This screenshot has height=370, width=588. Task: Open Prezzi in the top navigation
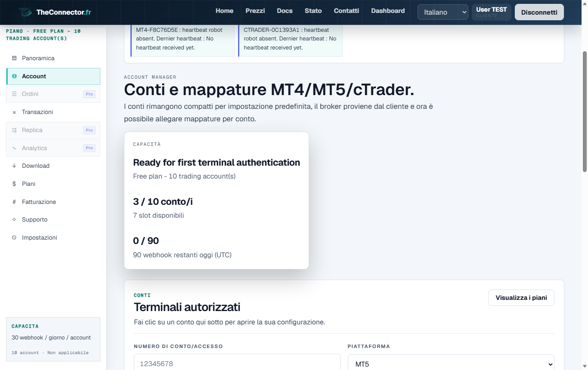(x=255, y=11)
